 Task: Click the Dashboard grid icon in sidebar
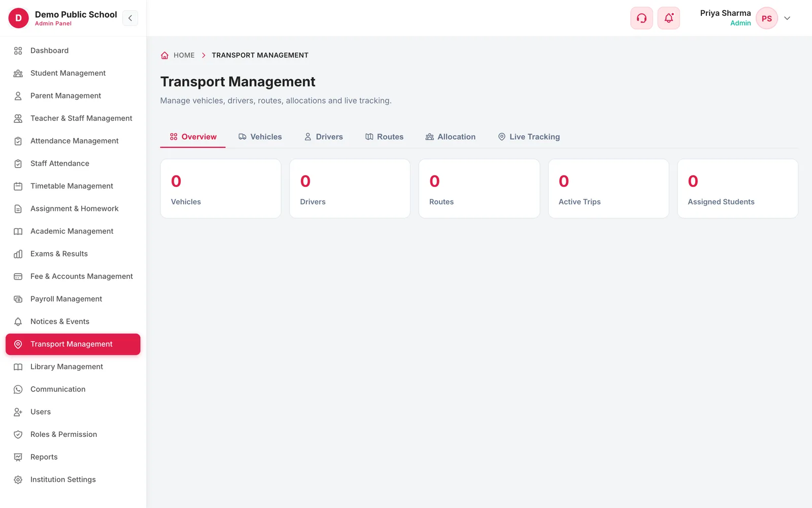18,51
